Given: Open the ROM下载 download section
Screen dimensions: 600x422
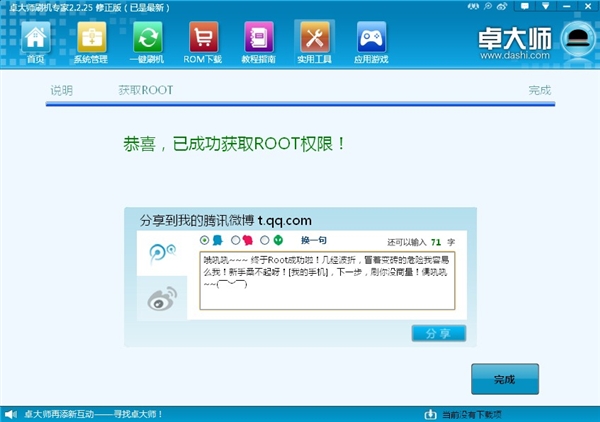Looking at the screenshot, I should click(x=203, y=42).
